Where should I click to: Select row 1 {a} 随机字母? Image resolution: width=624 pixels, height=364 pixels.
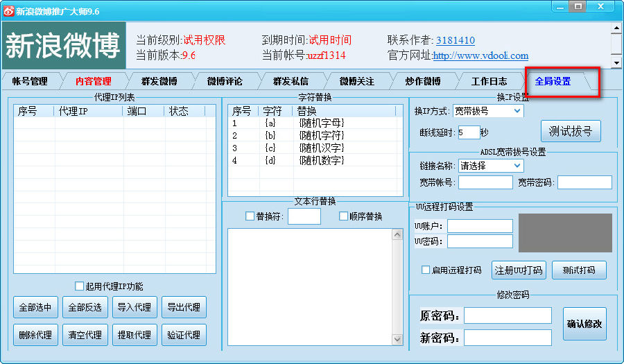point(315,123)
